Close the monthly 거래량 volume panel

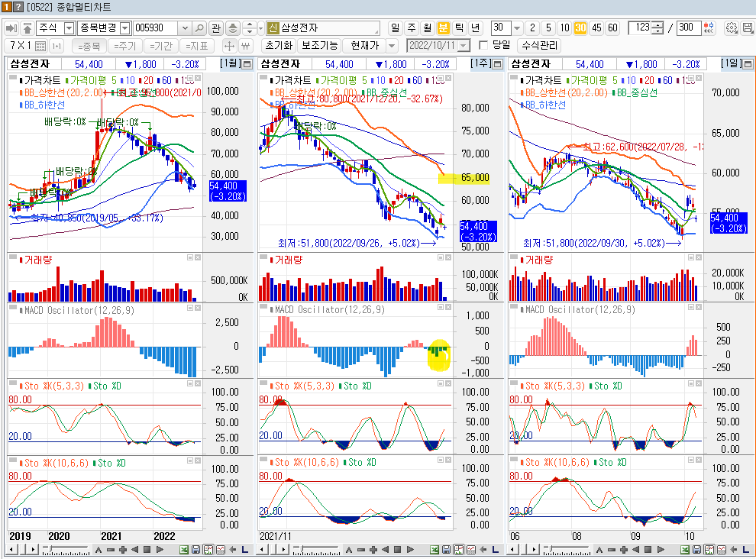tap(198, 257)
